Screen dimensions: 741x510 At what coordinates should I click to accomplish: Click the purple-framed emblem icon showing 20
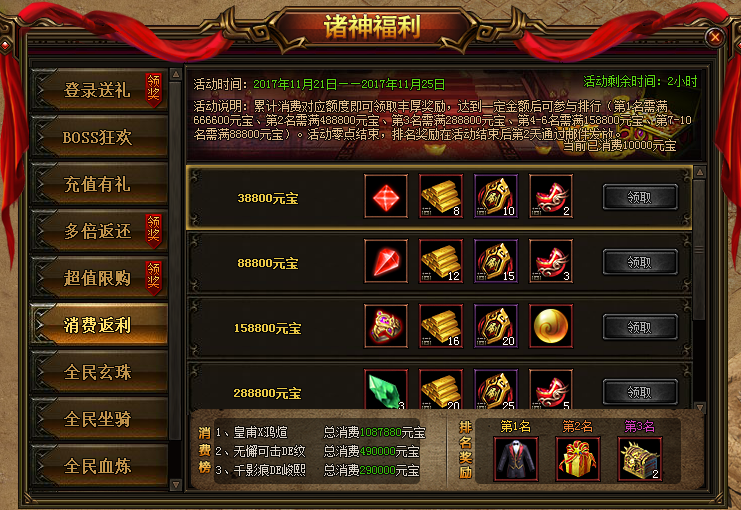[496, 326]
